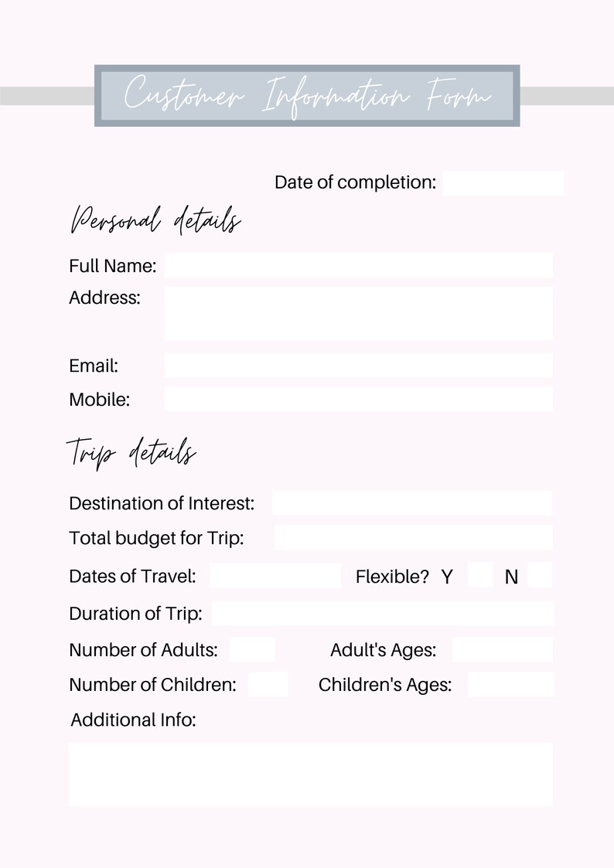Select the Number of Children box
This screenshot has width=614, height=868.
pos(268,684)
